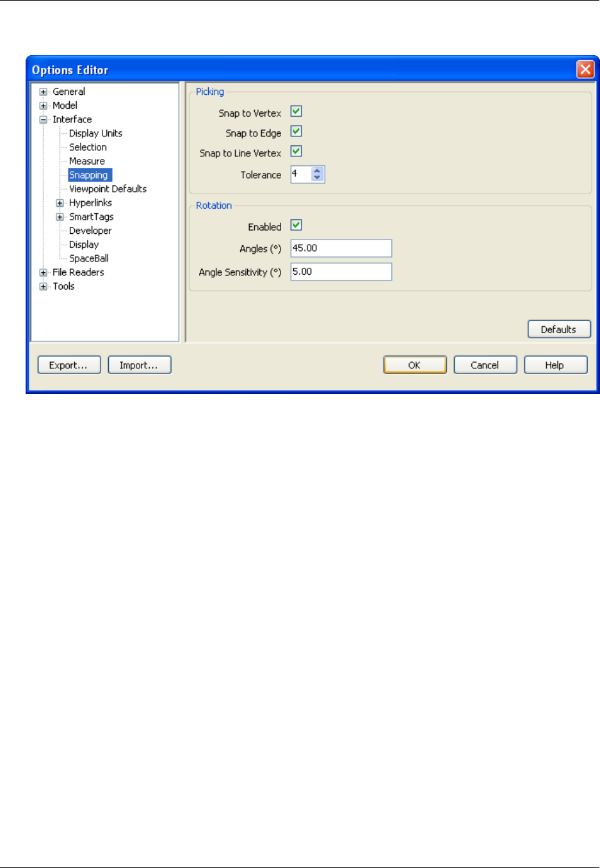Select Display Units in the tree
This screenshot has height=868, width=600.
click(x=95, y=133)
